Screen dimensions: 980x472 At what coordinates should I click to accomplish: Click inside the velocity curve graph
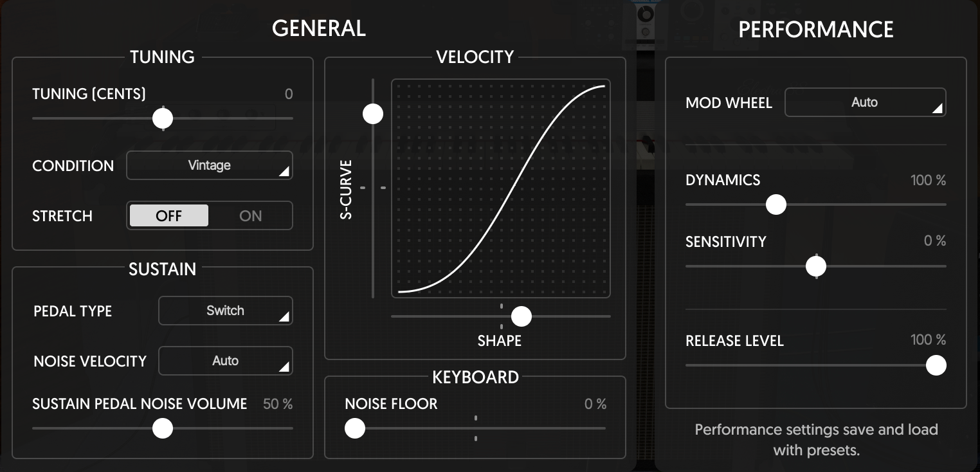[x=501, y=188]
